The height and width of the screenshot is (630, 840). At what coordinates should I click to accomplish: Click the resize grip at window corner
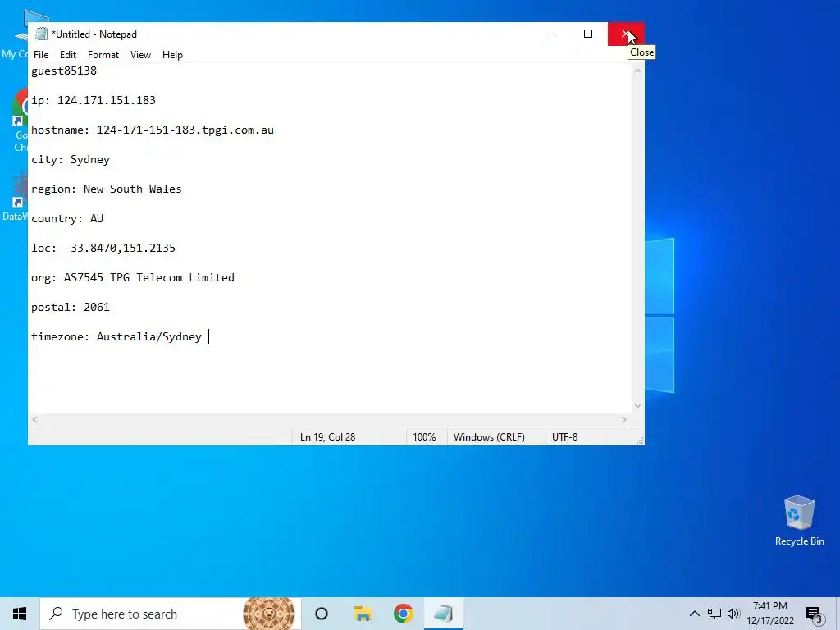click(x=640, y=441)
